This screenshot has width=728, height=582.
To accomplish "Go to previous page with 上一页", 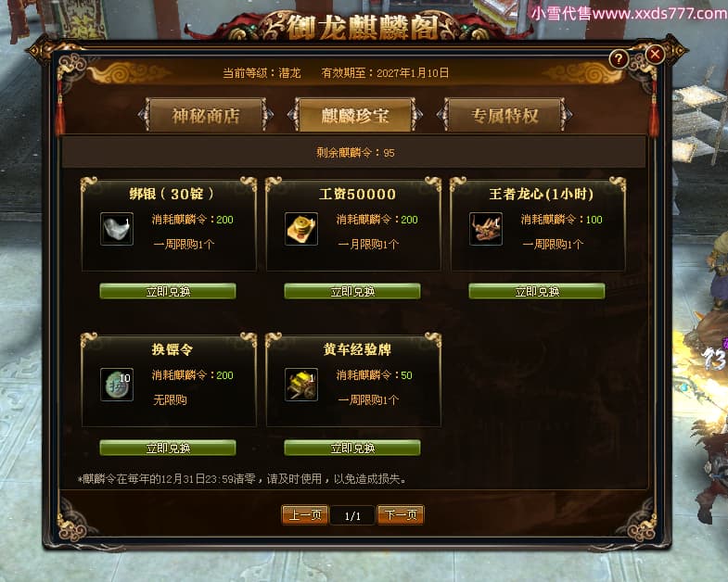I will 305,515.
